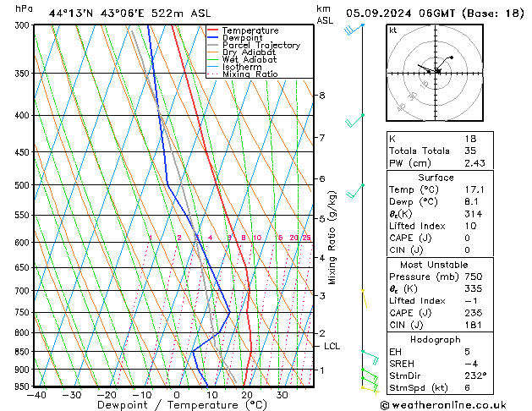The width and height of the screenshot is (532, 411).
Task: Click the PW (cm) value 2.43
Action: pos(474,163)
